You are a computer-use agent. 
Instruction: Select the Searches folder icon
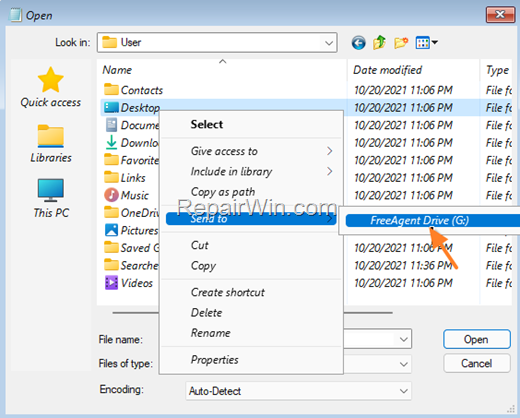[x=111, y=265]
